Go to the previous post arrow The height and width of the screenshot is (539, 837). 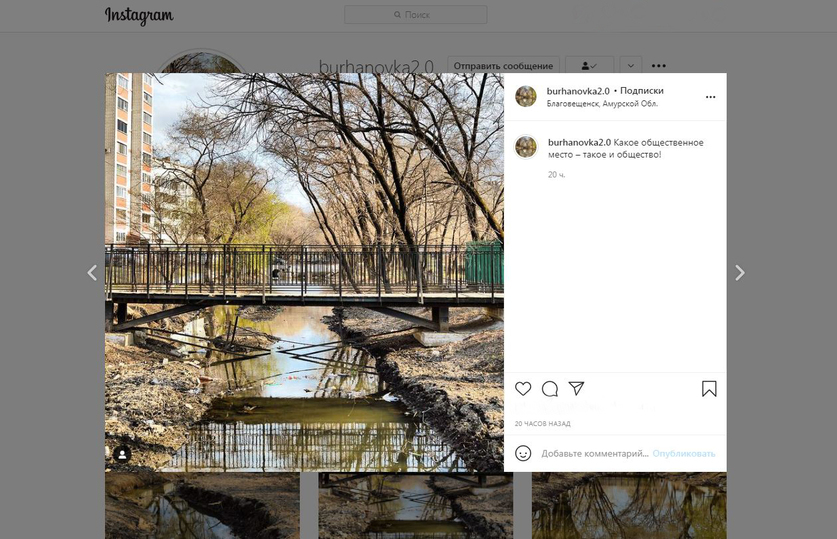pos(92,273)
